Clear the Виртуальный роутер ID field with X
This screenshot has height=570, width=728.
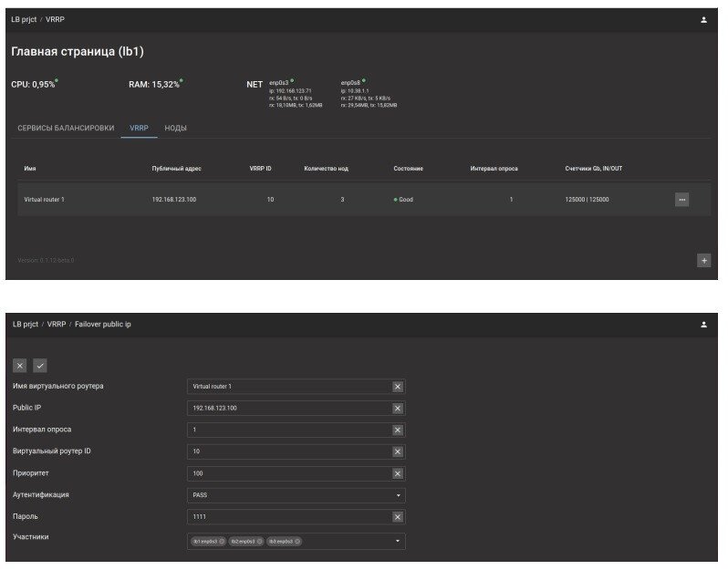(397, 451)
